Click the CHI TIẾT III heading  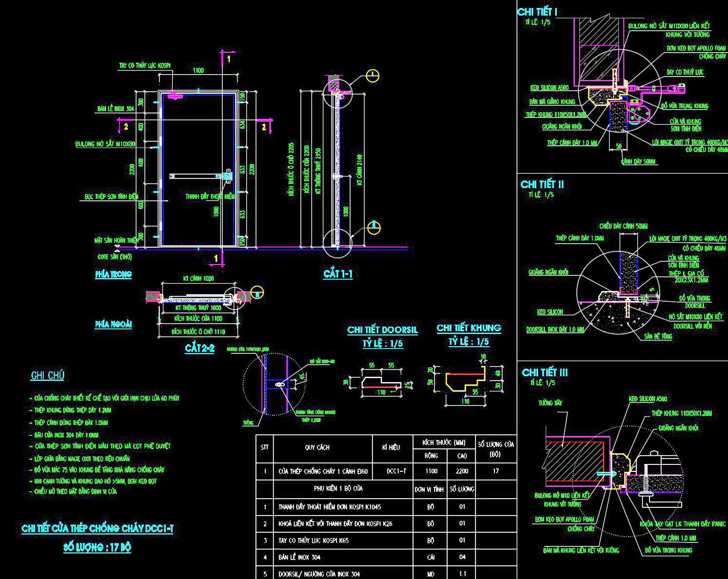click(544, 372)
